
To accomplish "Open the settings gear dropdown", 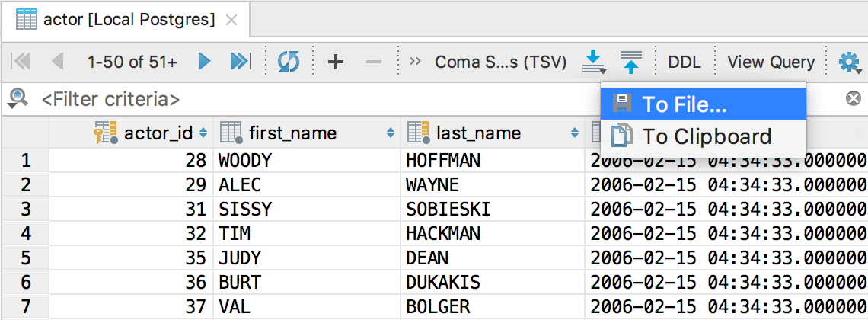I will tap(850, 62).
